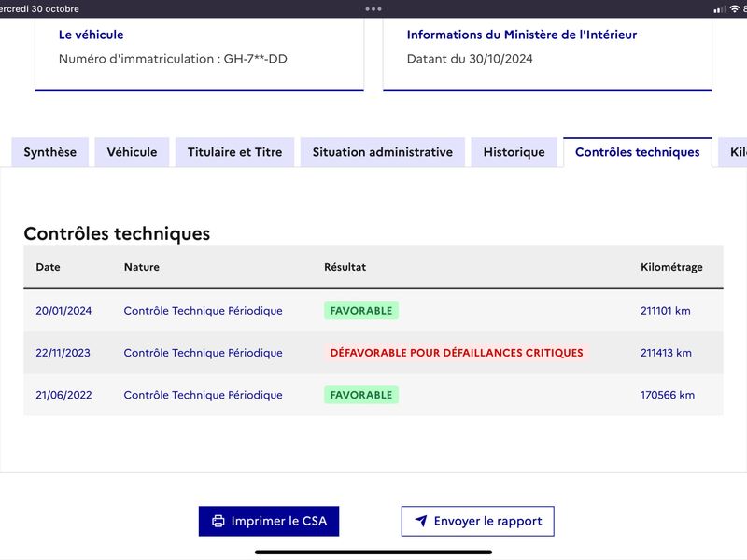The width and height of the screenshot is (747, 560).
Task: Open the partially visible Kilométrage tab
Action: (x=733, y=152)
